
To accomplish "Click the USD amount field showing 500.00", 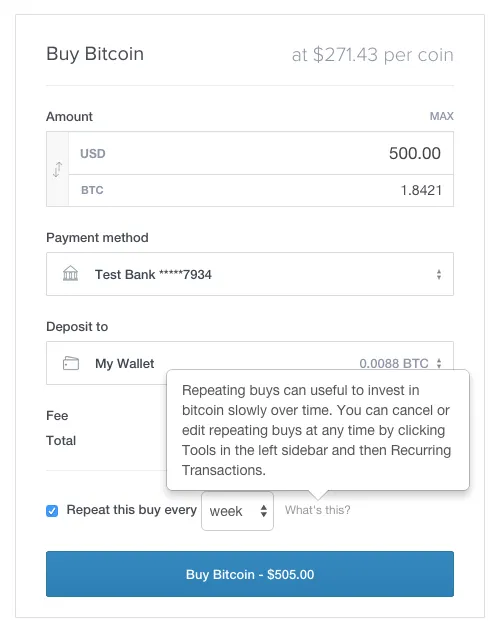I will [261, 153].
